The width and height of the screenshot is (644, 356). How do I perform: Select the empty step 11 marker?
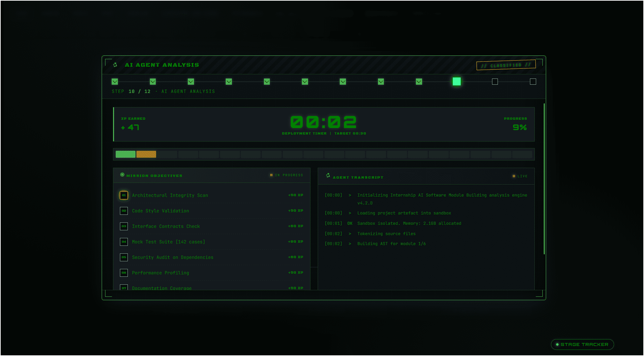tap(495, 82)
